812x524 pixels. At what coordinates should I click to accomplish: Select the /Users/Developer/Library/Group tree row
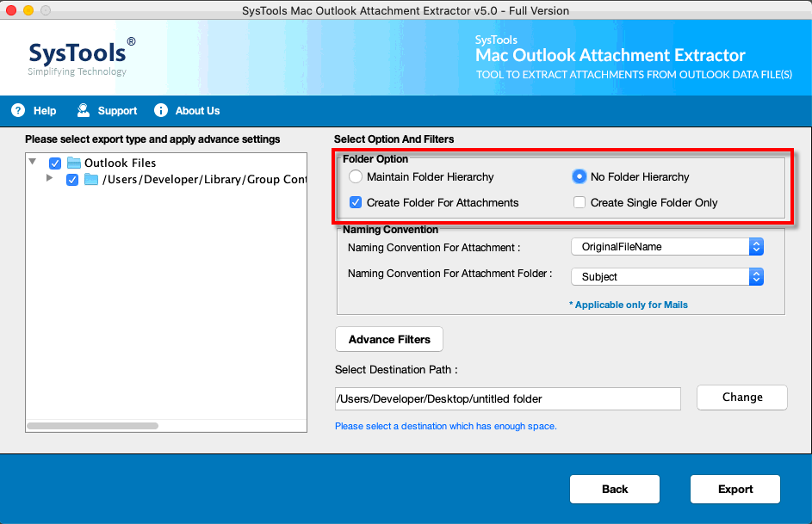205,180
